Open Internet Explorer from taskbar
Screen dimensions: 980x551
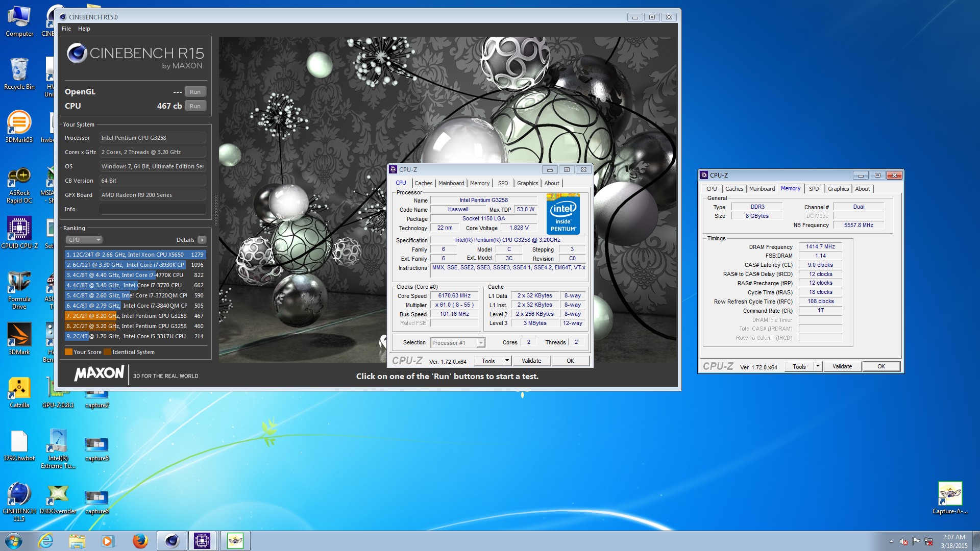(45, 541)
